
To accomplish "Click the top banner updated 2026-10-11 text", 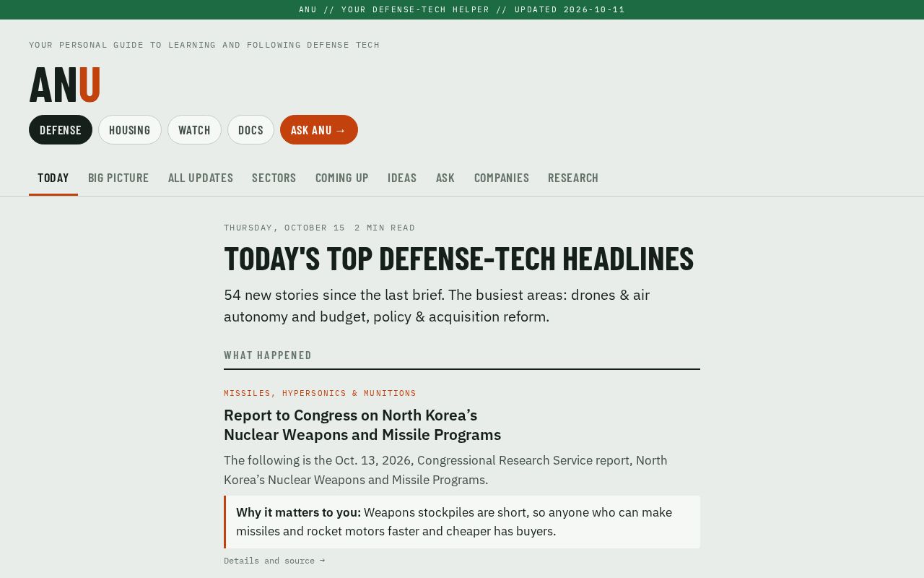I will 570,9.
